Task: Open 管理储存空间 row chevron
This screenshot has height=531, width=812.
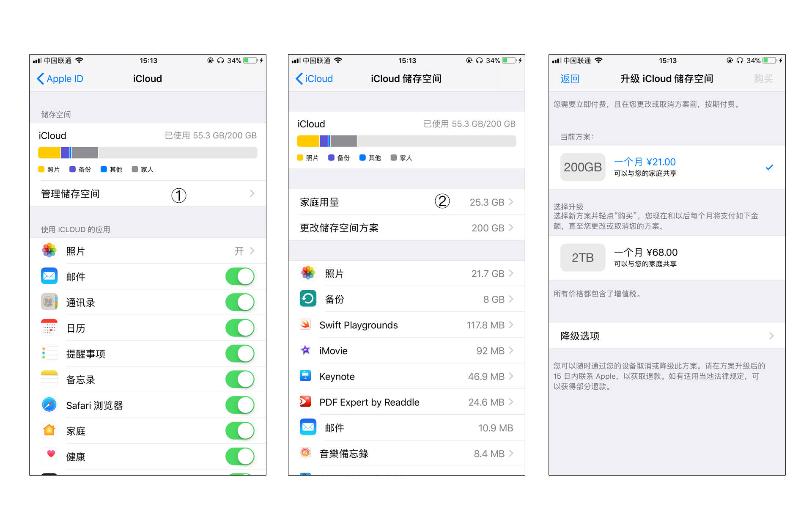Action: (x=252, y=194)
